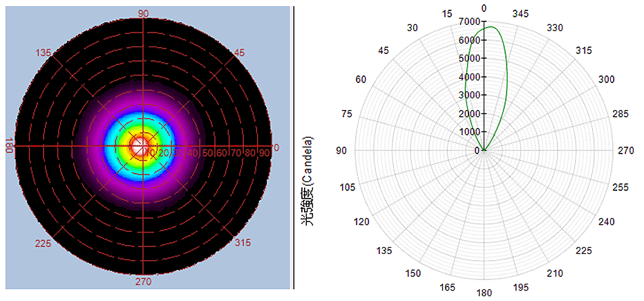Click the peak of the green candela curve
The width and height of the screenshot is (644, 301).
(x=487, y=27)
